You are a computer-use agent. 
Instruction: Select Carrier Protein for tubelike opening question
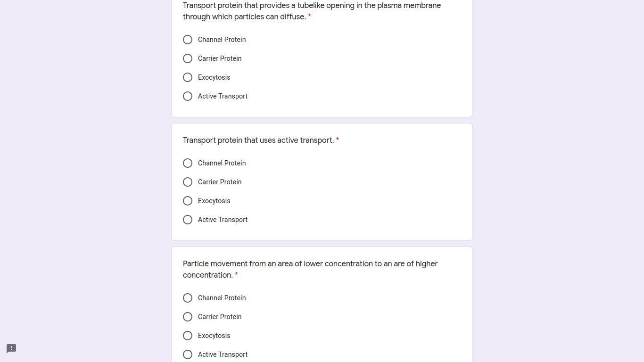(188, 58)
